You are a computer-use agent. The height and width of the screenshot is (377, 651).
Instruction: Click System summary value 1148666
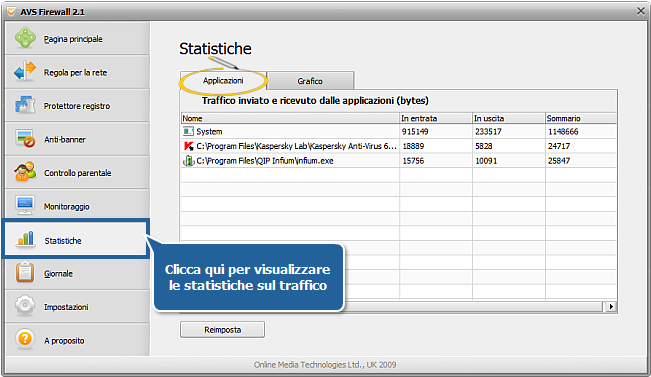pyautogui.click(x=563, y=132)
